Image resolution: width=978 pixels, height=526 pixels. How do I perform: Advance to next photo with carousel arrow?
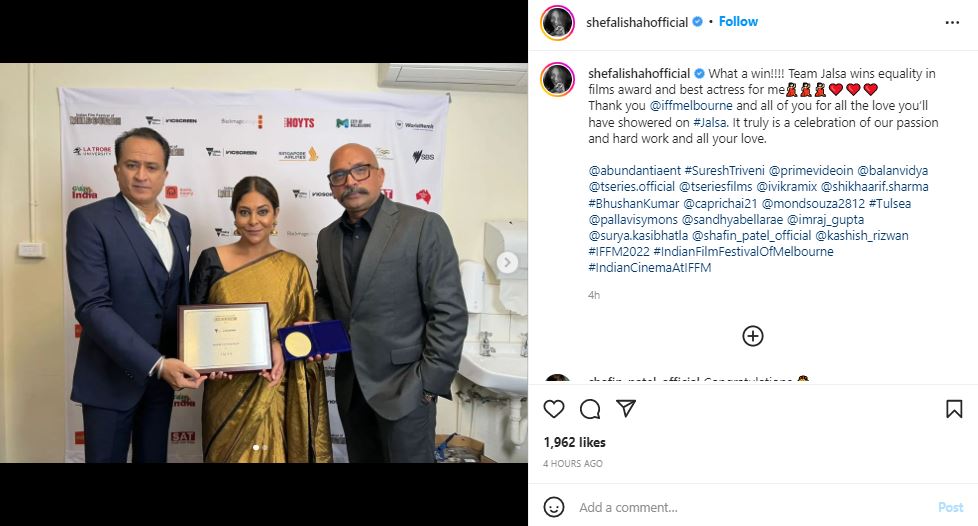click(x=507, y=263)
